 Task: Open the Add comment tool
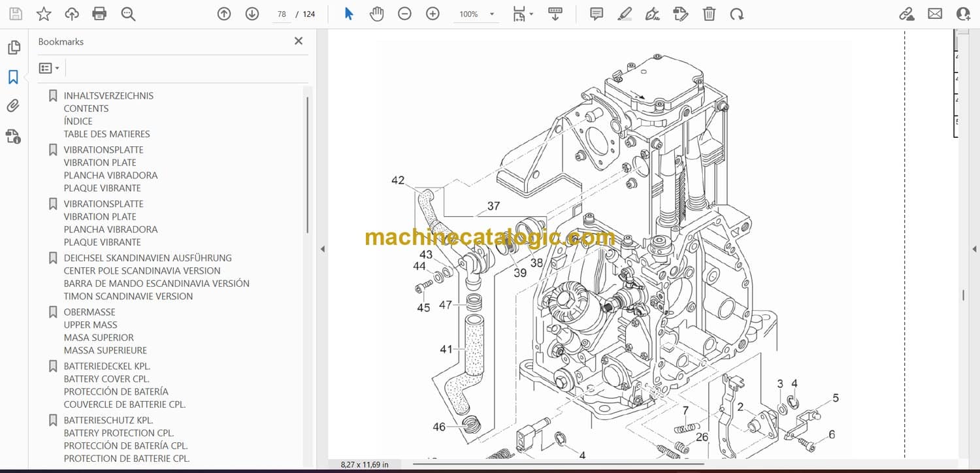tap(596, 14)
